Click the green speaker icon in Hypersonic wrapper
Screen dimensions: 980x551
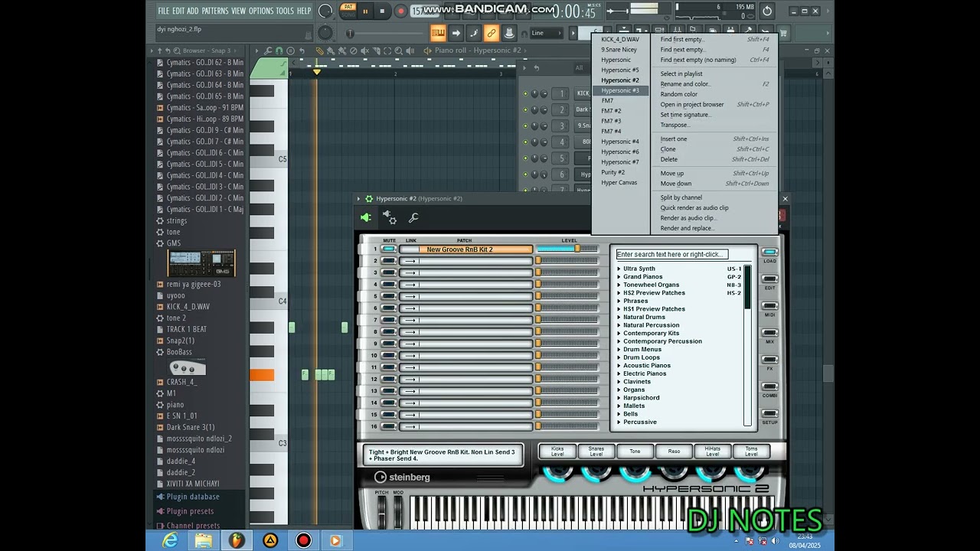click(x=366, y=218)
